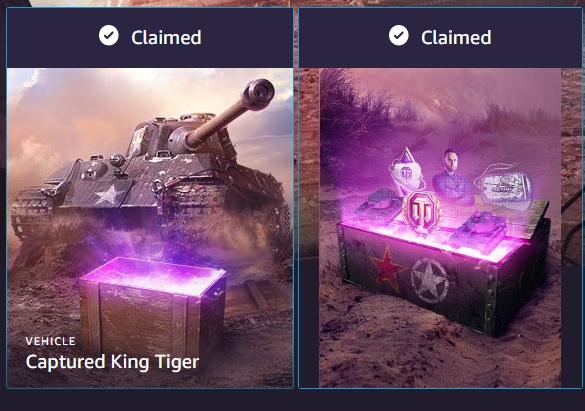Select the tank figurine left of the emblem

tap(378, 206)
